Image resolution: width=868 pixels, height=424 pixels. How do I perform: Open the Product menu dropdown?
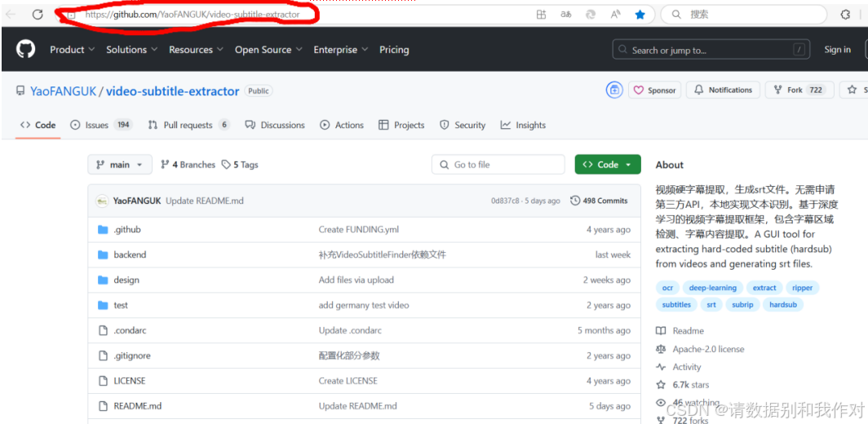[x=72, y=50]
